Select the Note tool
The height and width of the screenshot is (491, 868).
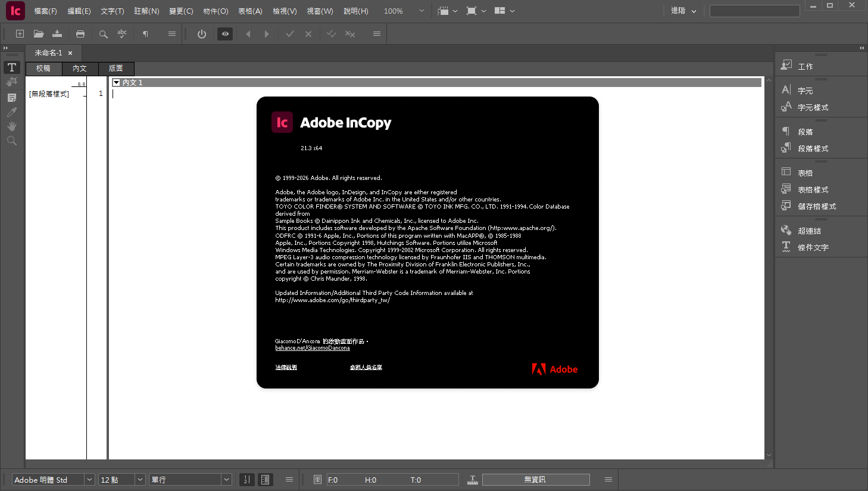tap(12, 97)
